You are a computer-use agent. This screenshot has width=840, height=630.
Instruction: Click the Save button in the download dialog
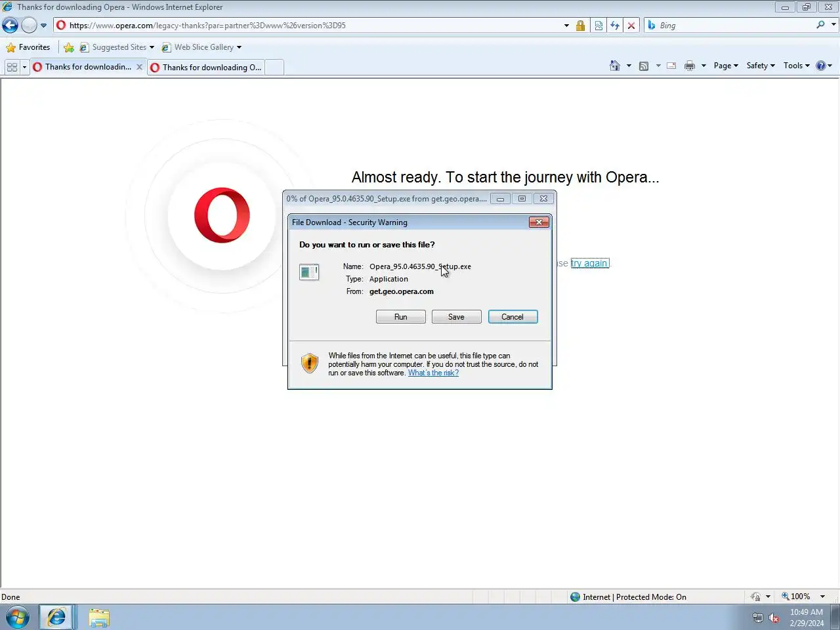456,317
